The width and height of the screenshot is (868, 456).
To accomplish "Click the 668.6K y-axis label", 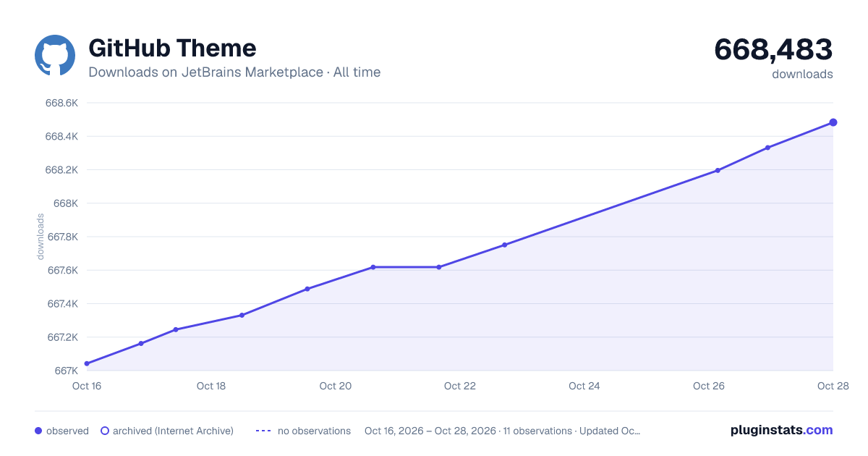I will click(x=61, y=103).
